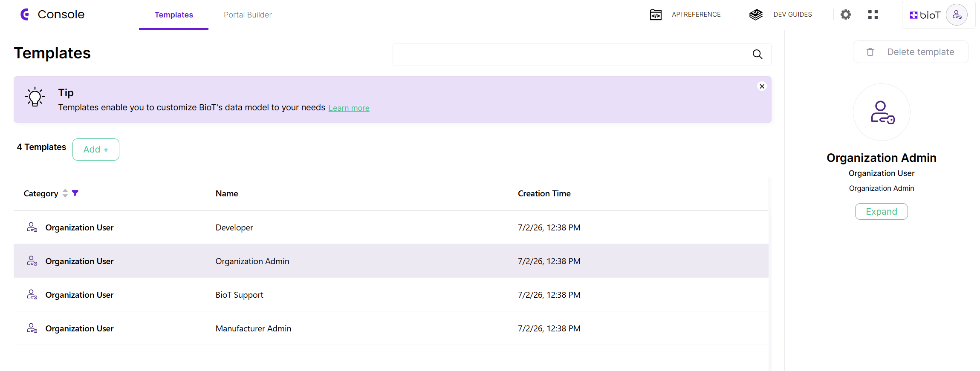Click the Add + button
The width and height of the screenshot is (980, 371).
pyautogui.click(x=96, y=150)
